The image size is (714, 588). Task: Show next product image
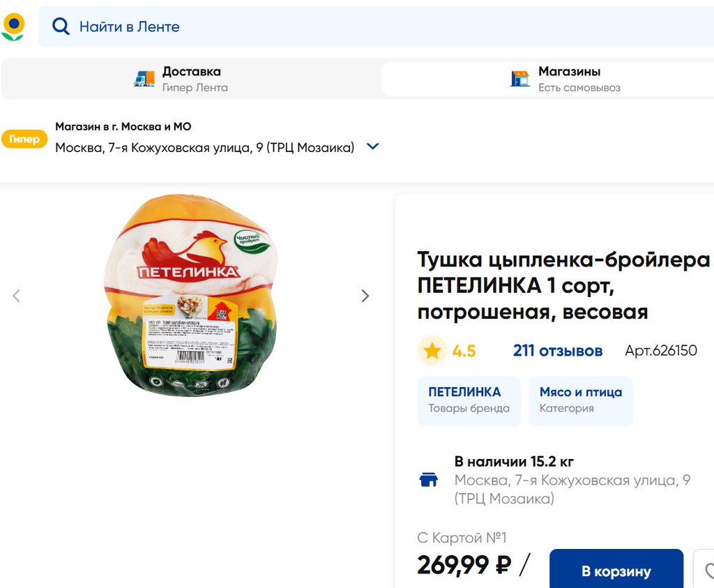365,296
